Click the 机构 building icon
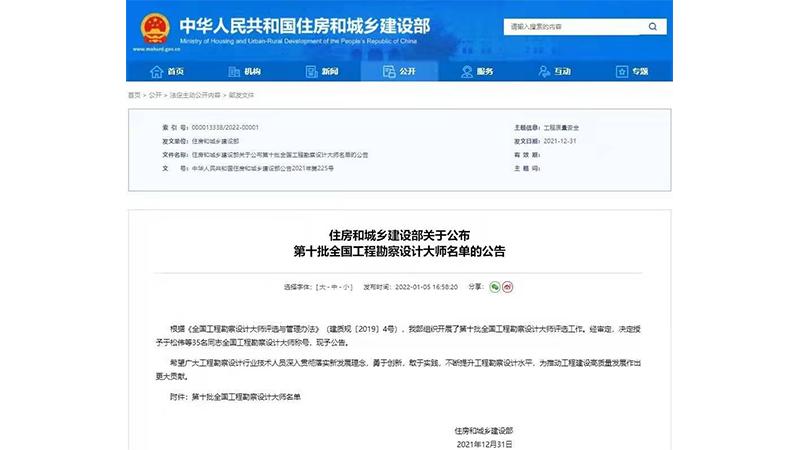Viewport: 800px width, 450px height. pos(234,71)
